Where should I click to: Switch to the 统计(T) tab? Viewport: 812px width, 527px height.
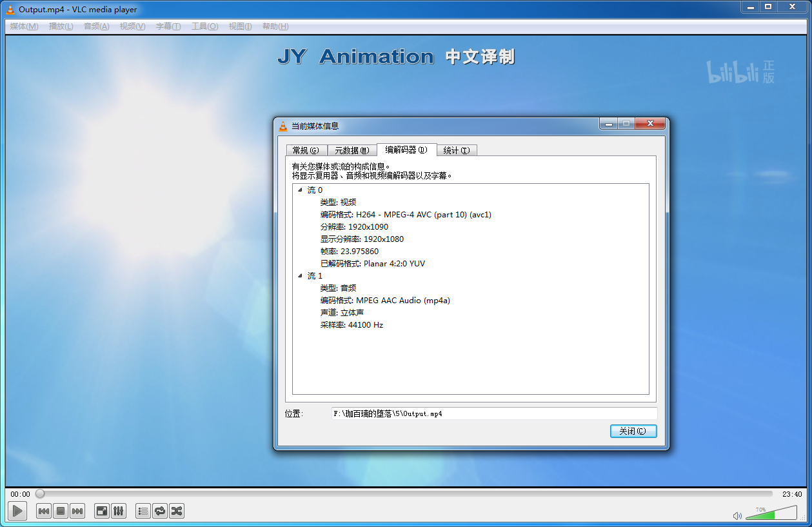coord(457,150)
